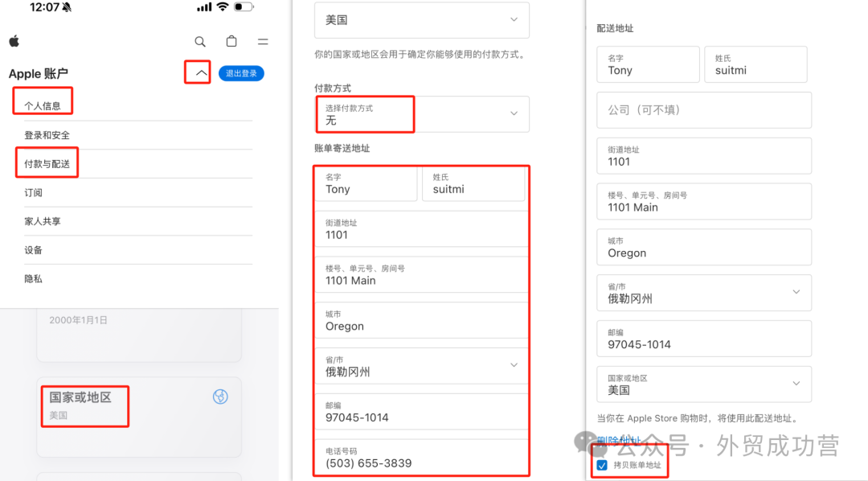Open the 选择付款方式 dropdown
The width and height of the screenshot is (868, 481).
422,114
